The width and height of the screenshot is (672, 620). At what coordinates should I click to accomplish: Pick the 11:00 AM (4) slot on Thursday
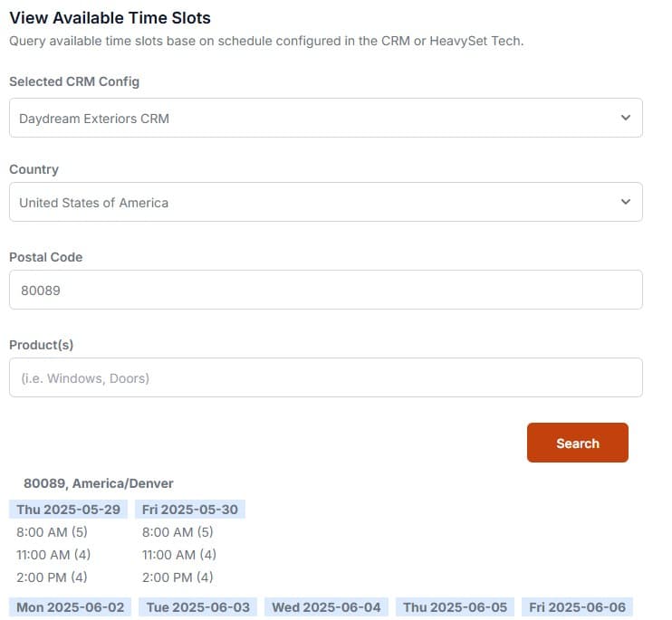point(53,555)
